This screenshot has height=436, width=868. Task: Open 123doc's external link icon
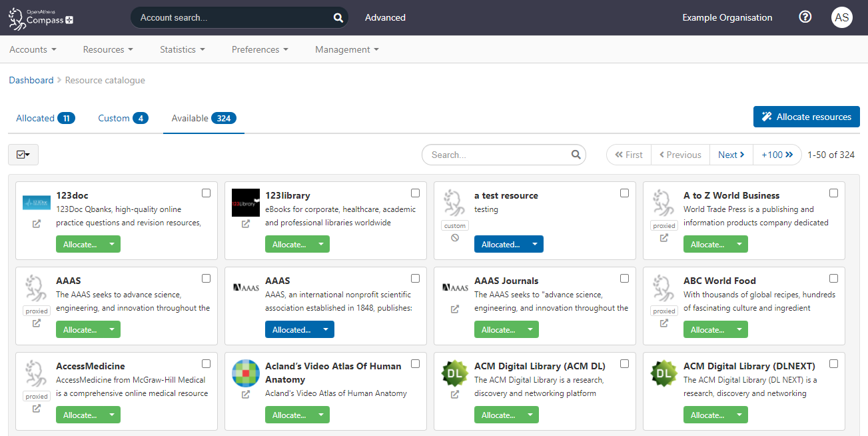pos(36,223)
